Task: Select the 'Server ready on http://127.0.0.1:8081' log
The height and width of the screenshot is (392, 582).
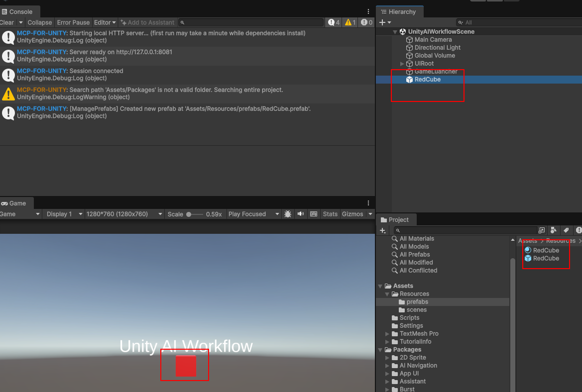Action: tap(187, 56)
